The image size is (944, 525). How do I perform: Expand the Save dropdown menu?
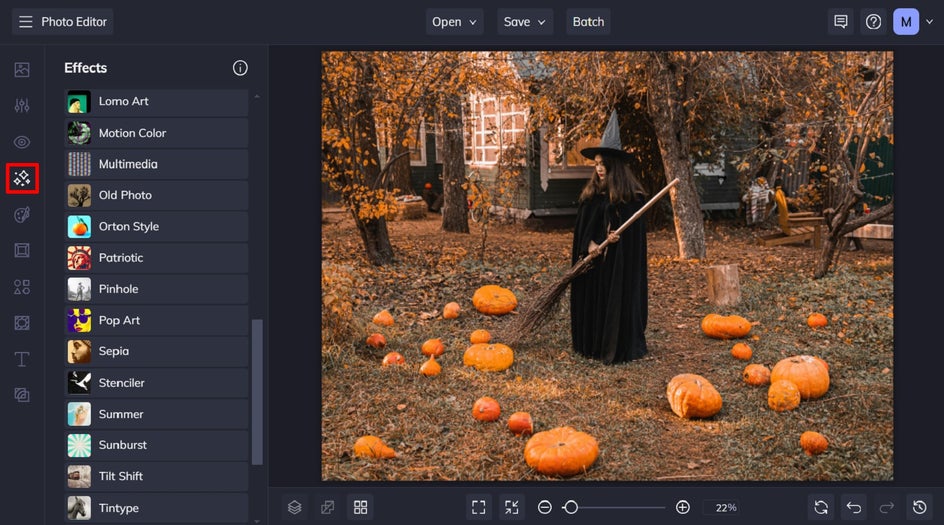525,22
